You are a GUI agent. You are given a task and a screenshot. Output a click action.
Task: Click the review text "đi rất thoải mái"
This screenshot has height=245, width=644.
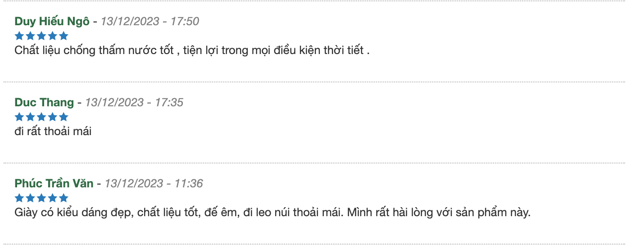(53, 132)
